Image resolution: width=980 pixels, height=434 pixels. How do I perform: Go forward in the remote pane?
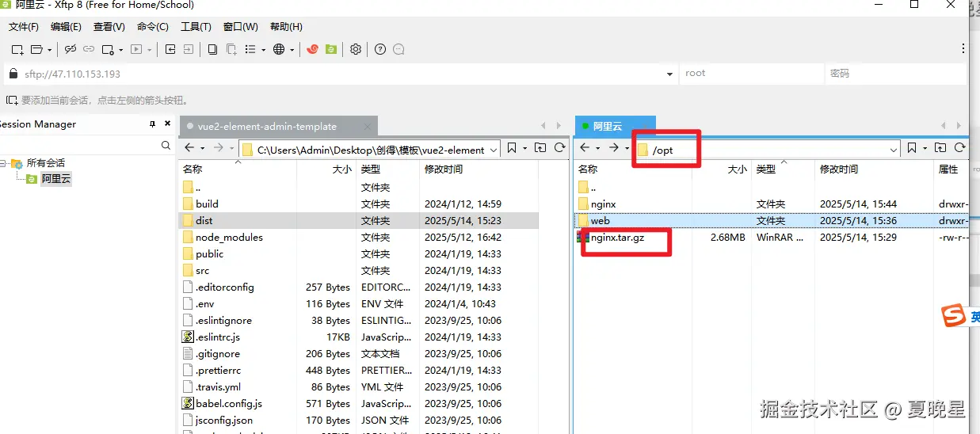(613, 148)
